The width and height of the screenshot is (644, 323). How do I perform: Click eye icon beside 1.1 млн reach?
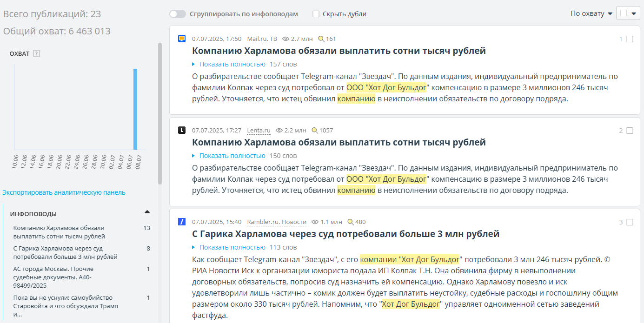[315, 222]
